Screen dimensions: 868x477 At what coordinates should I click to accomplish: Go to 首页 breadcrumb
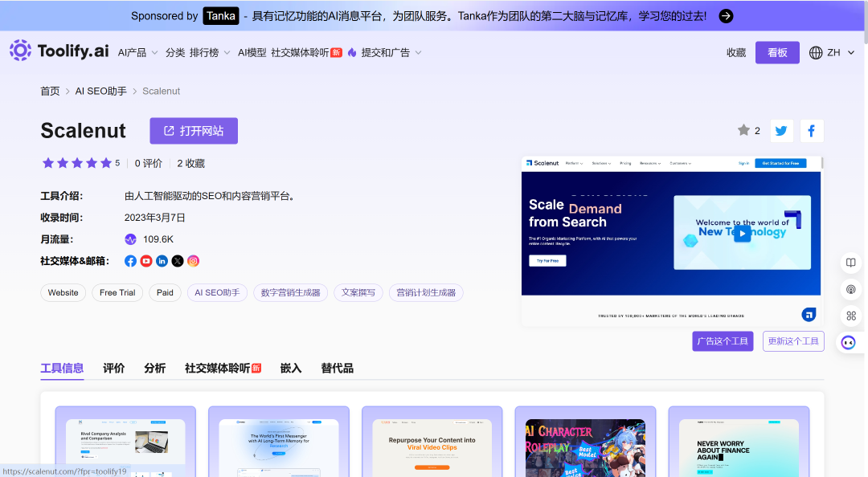click(x=50, y=92)
